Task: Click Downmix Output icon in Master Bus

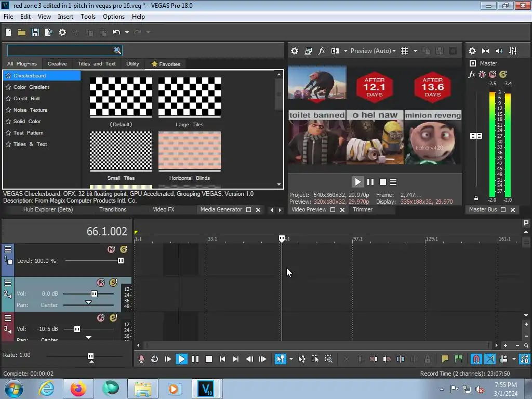Action: pyautogui.click(x=486, y=51)
